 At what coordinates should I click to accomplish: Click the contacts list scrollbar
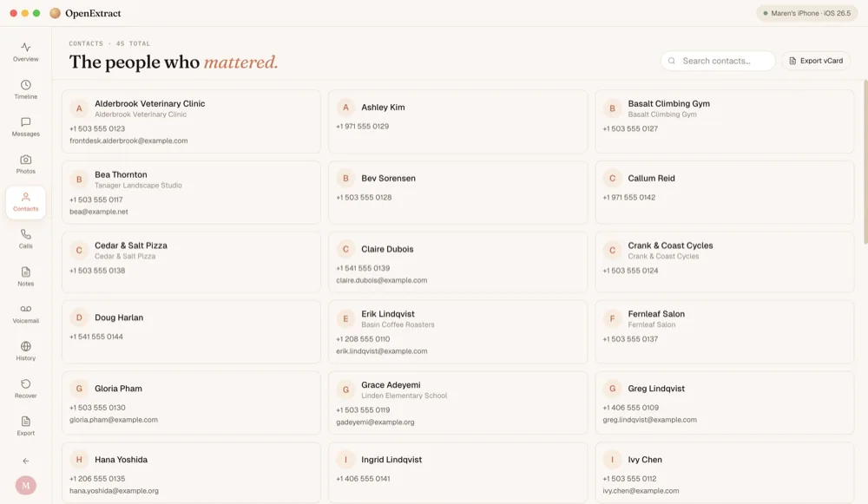(865, 161)
